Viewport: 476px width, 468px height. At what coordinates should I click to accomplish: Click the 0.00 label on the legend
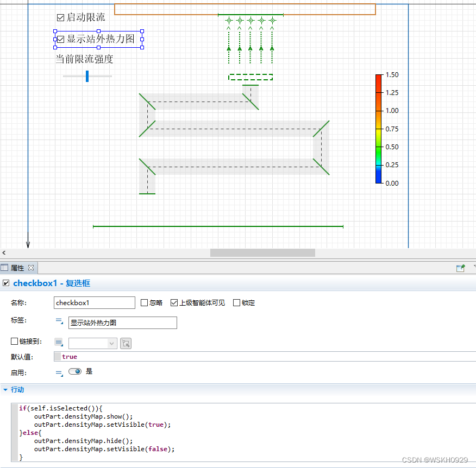pos(392,183)
